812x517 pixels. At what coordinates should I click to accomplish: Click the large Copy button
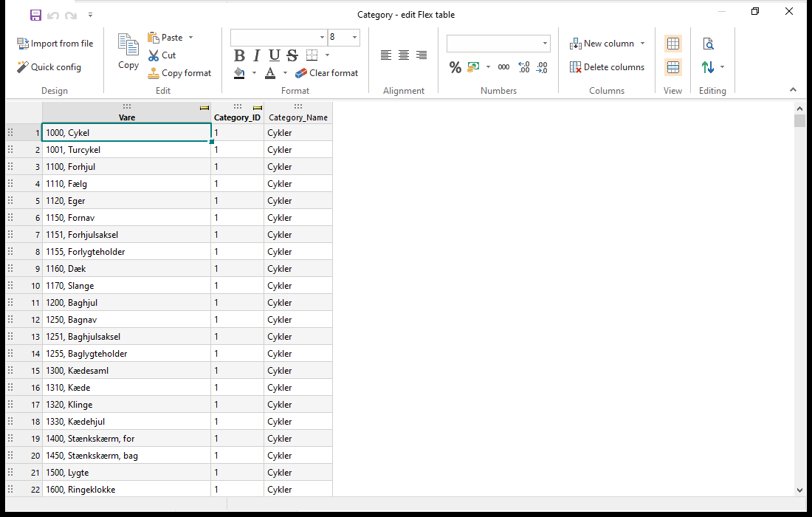pos(128,51)
